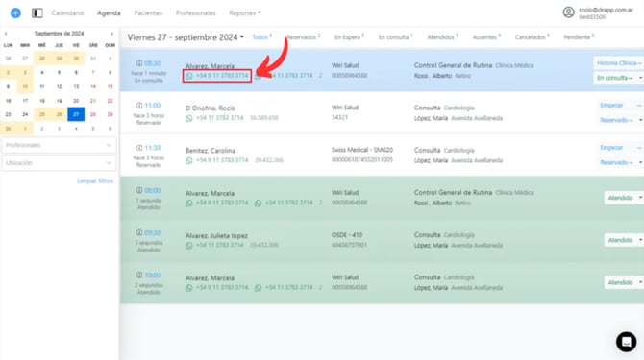Click the rocio@drapp.com.ar account label
Screen dimensions: 644x360
point(606,11)
